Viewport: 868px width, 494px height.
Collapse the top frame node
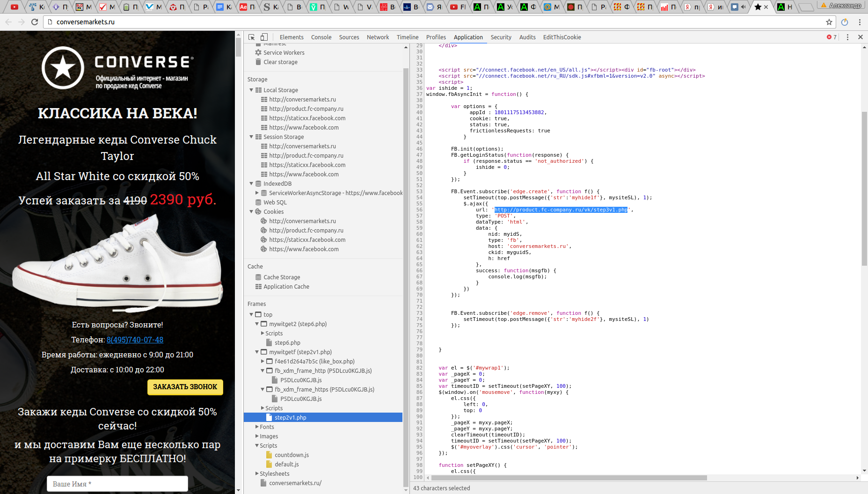251,314
